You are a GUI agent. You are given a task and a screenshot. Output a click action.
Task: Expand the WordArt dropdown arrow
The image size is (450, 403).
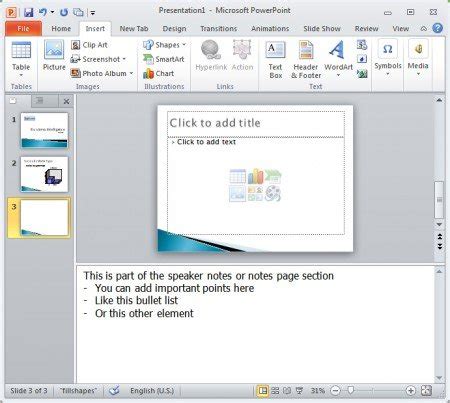tap(338, 75)
